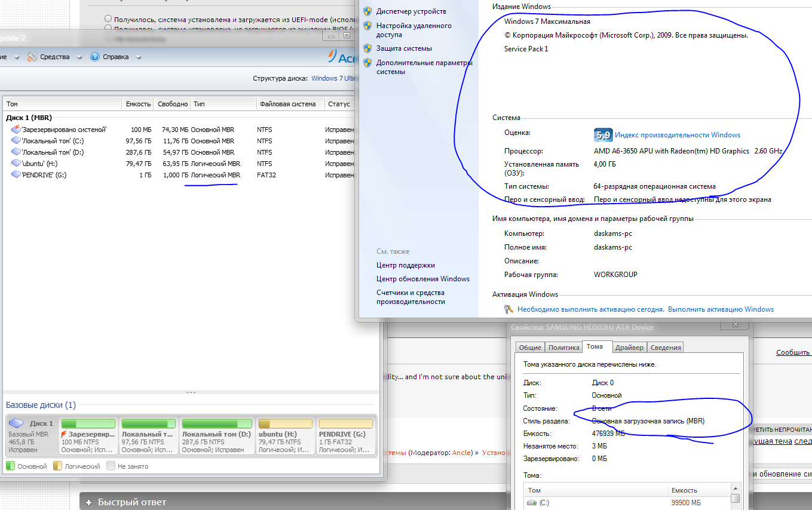This screenshot has width=812, height=510.
Task: Expand the dropdown arrow next to Средства
Action: 79,57
